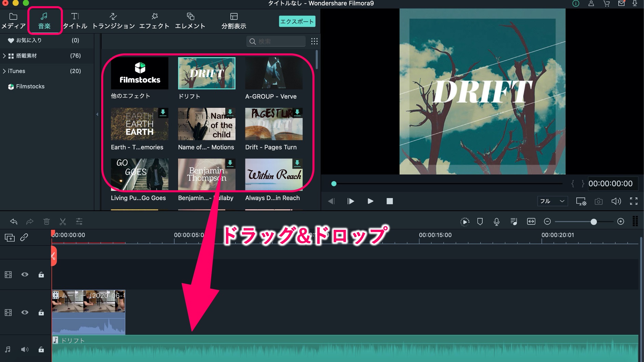Viewport: 644px width, 362px height.
Task: Click the library panel scrollbar
Action: click(317, 60)
